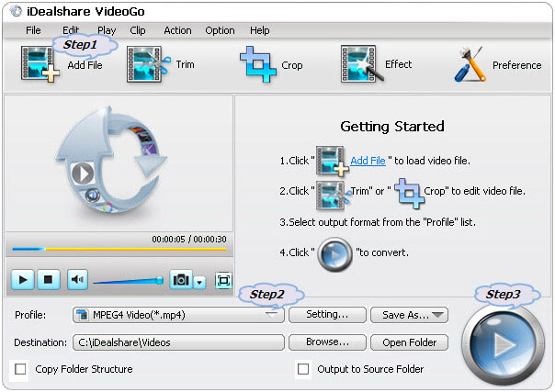Click Trim icon in Getting Started step 2
Viewport: 555px width, 392px height.
(x=332, y=196)
